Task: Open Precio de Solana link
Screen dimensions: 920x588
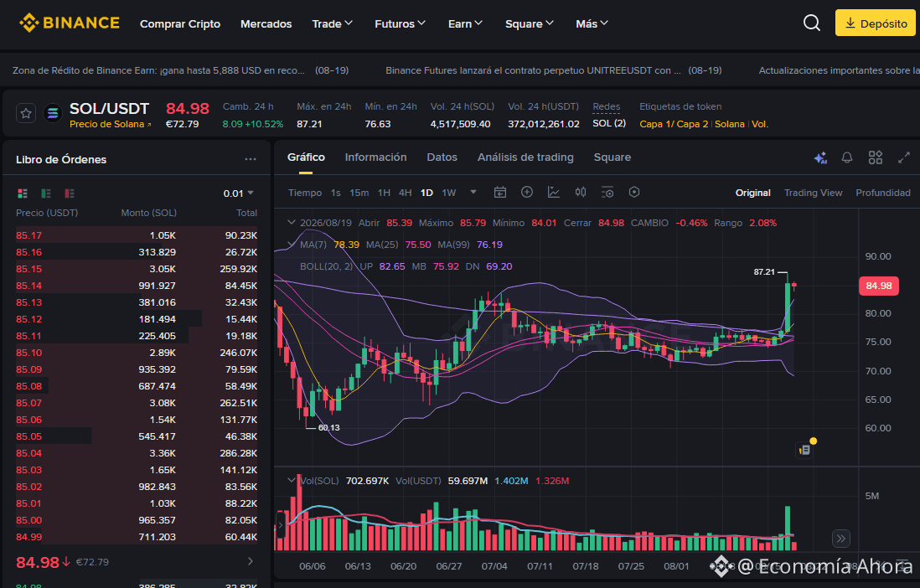Action: tap(110, 124)
